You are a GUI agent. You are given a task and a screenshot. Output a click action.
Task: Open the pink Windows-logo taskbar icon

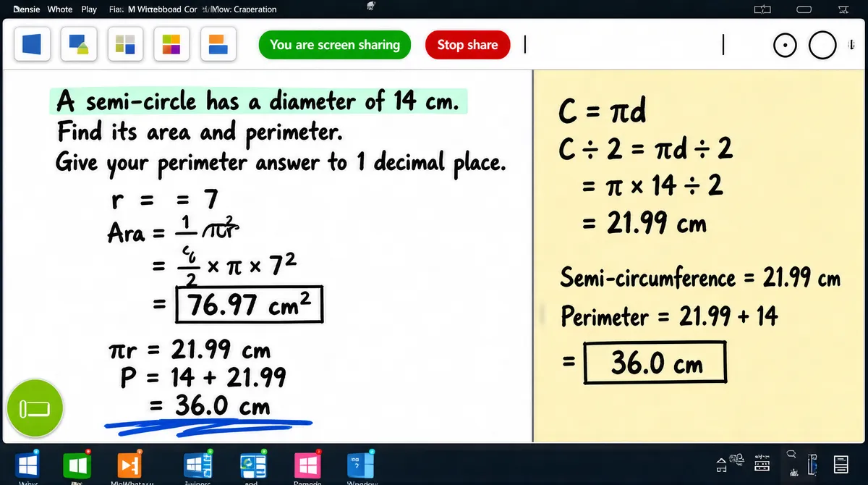click(307, 464)
